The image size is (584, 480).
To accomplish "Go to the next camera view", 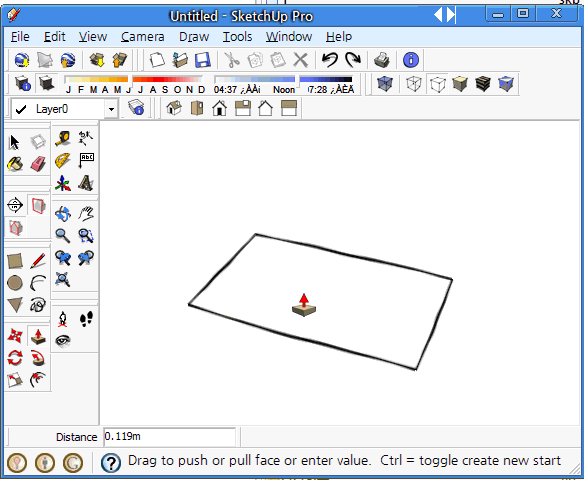I will point(86,258).
